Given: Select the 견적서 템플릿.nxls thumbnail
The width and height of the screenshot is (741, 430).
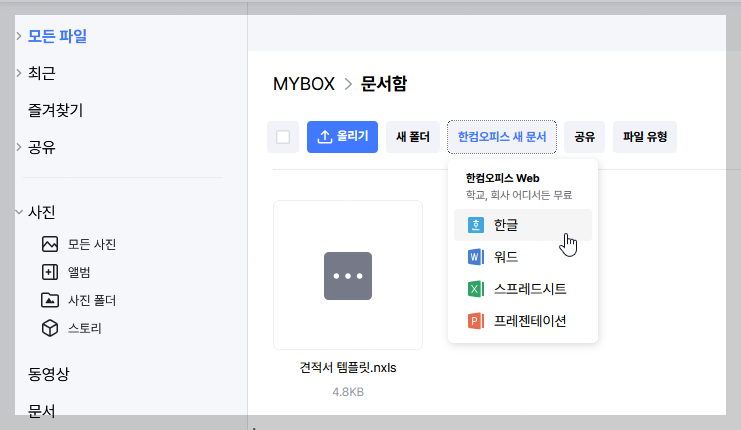Looking at the screenshot, I should click(348, 275).
